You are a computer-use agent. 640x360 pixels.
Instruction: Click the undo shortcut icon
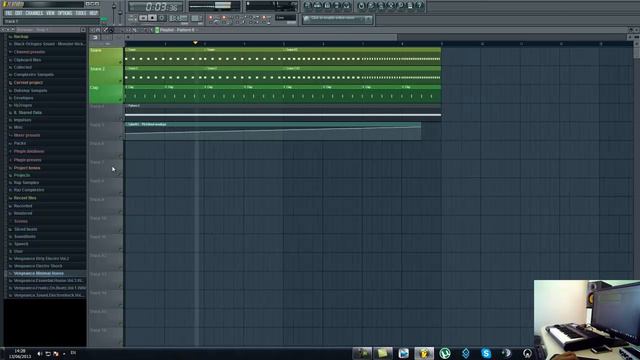pos(361,6)
